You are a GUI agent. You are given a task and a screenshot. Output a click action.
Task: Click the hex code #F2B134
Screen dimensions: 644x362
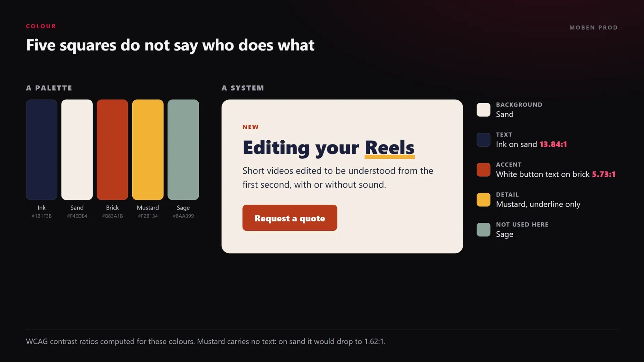point(148,216)
